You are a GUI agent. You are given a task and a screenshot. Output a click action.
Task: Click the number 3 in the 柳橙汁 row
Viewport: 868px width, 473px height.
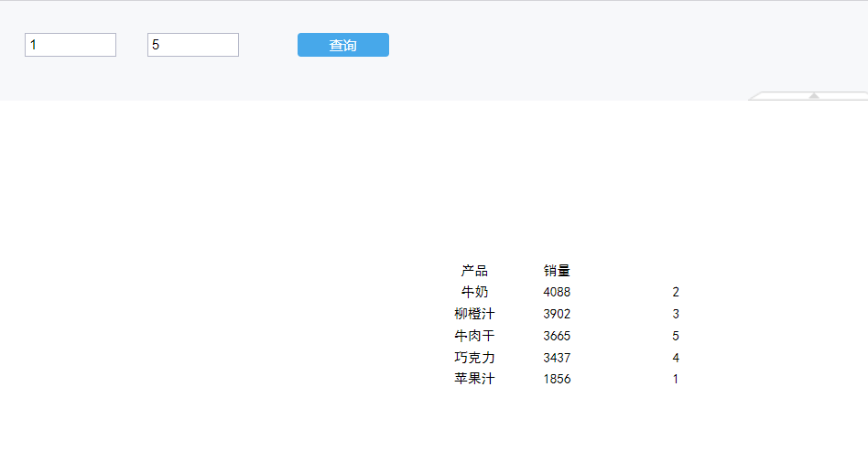(x=676, y=314)
